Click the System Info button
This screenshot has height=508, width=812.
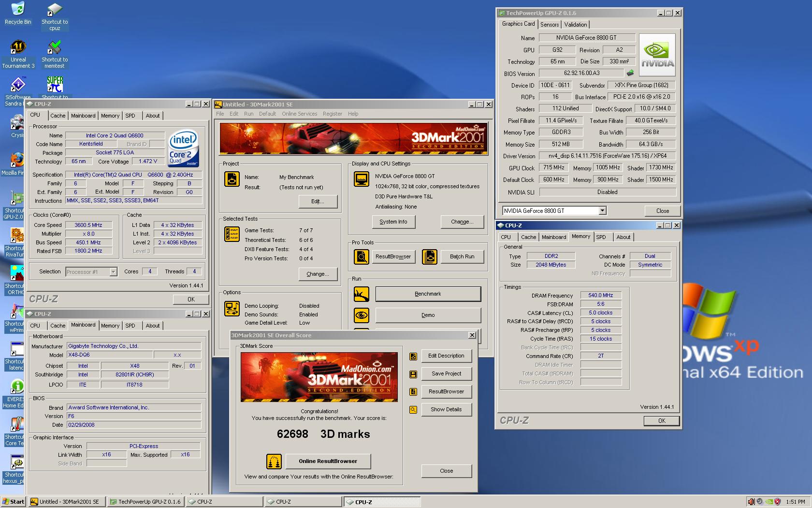point(393,222)
